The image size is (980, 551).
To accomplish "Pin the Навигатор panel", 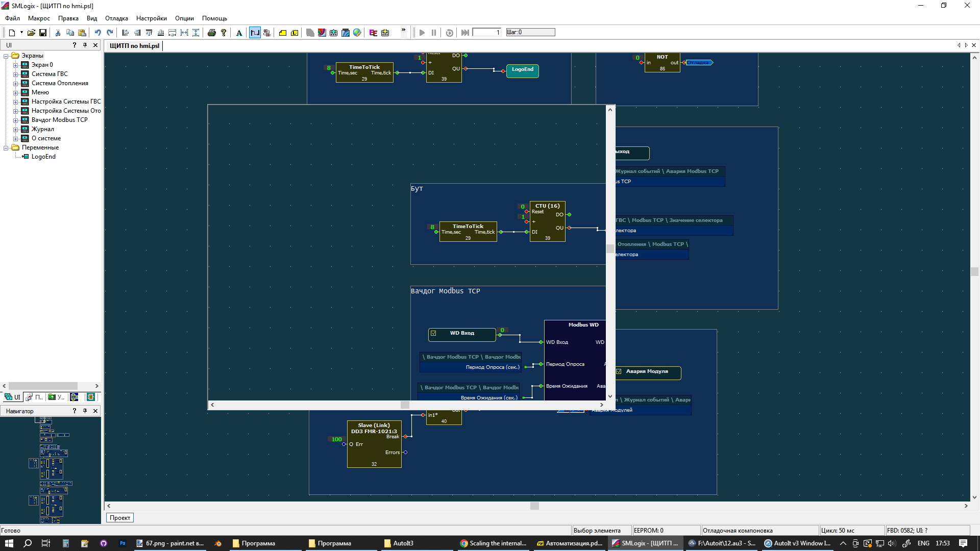I will 85,411.
